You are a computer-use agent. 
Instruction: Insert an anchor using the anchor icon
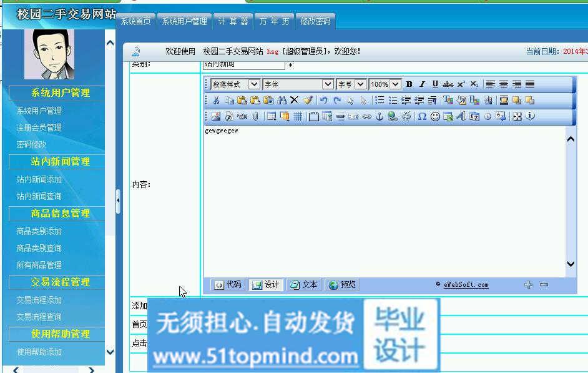click(379, 116)
